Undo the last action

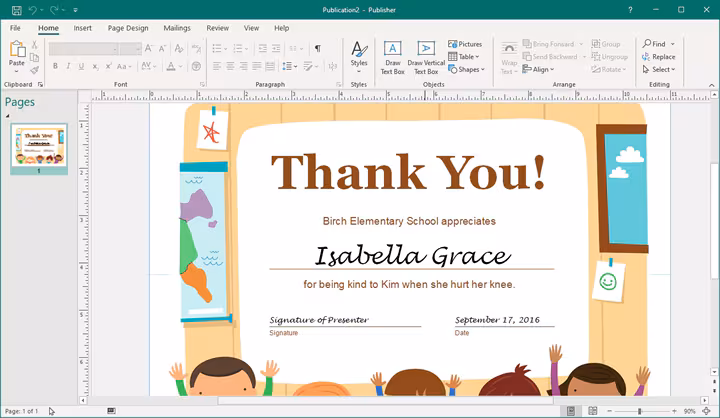[32, 10]
